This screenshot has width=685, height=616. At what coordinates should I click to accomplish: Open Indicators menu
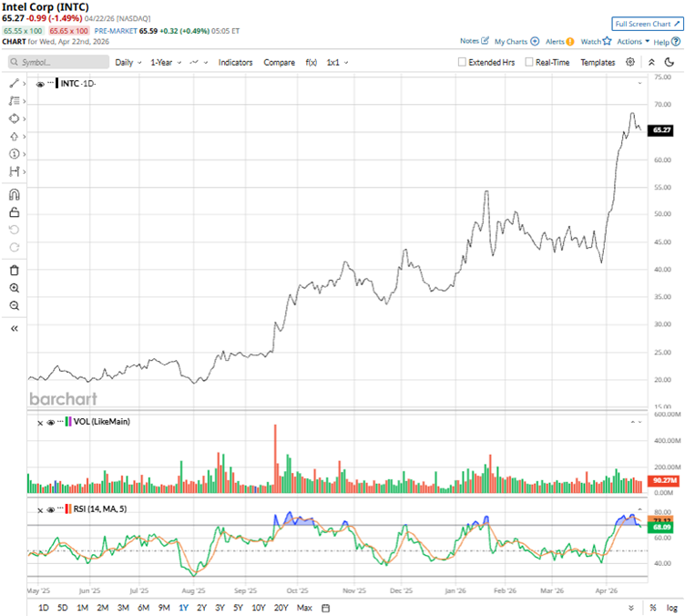point(235,63)
